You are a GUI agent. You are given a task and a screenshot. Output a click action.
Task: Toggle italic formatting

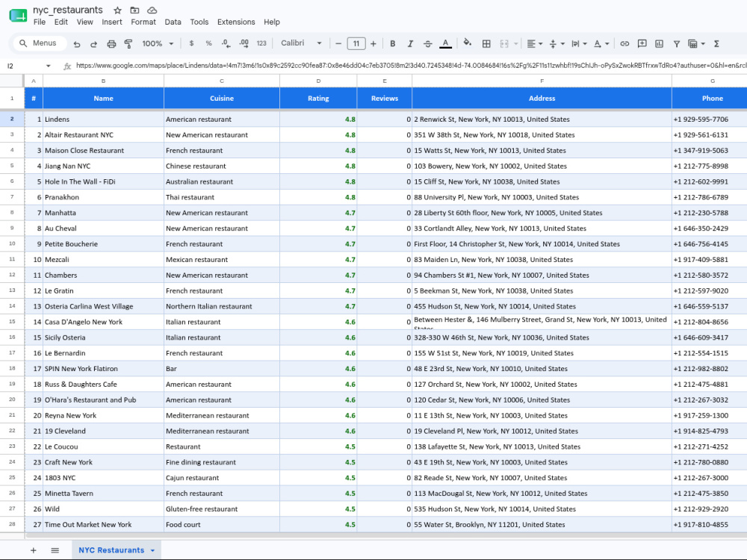click(x=410, y=43)
